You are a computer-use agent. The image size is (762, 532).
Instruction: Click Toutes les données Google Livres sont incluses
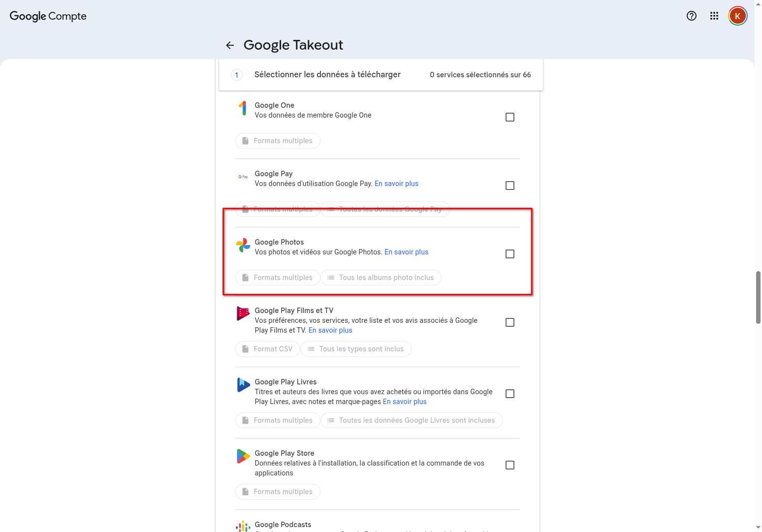coord(412,420)
